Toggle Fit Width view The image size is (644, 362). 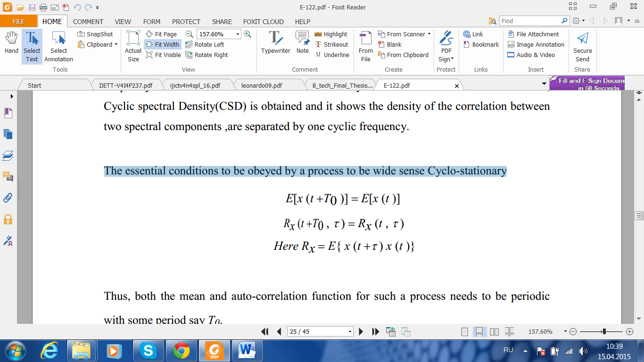click(x=162, y=44)
